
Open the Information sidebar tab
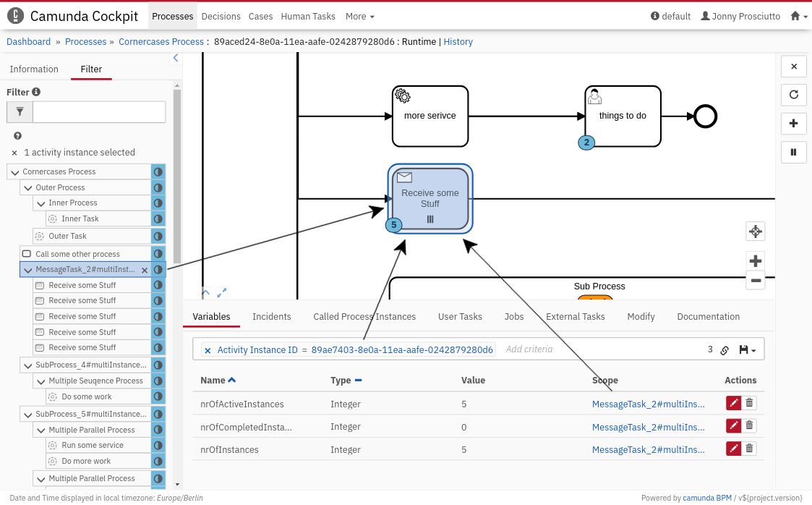(x=34, y=69)
